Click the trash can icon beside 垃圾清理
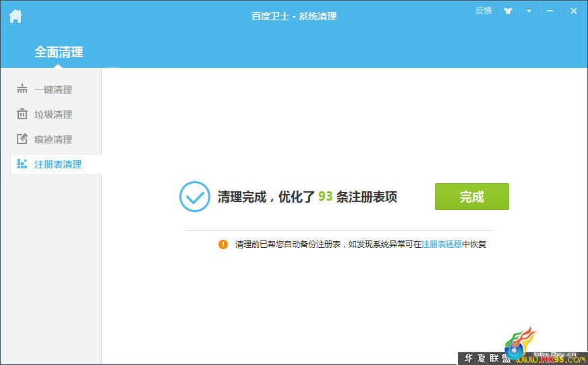This screenshot has height=365, width=588. 22,114
